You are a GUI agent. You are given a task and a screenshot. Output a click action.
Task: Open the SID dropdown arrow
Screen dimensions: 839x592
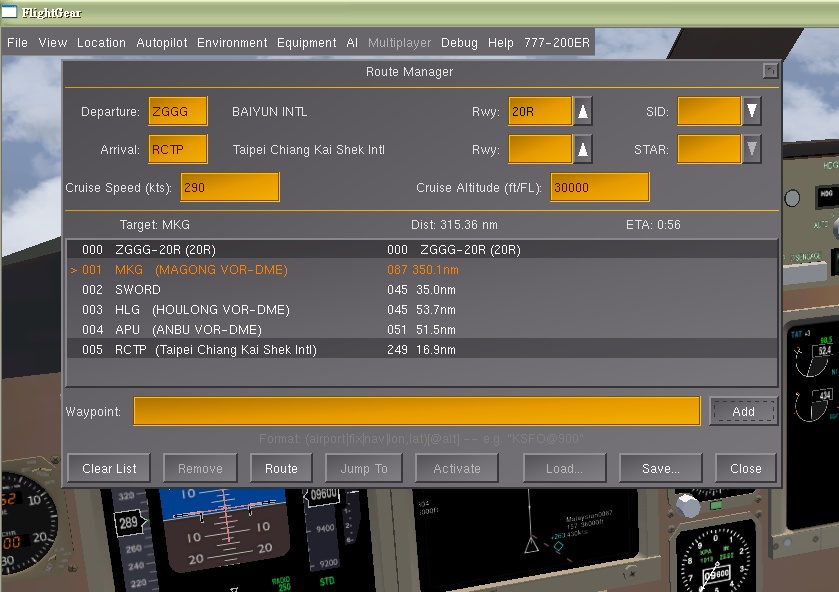click(752, 111)
